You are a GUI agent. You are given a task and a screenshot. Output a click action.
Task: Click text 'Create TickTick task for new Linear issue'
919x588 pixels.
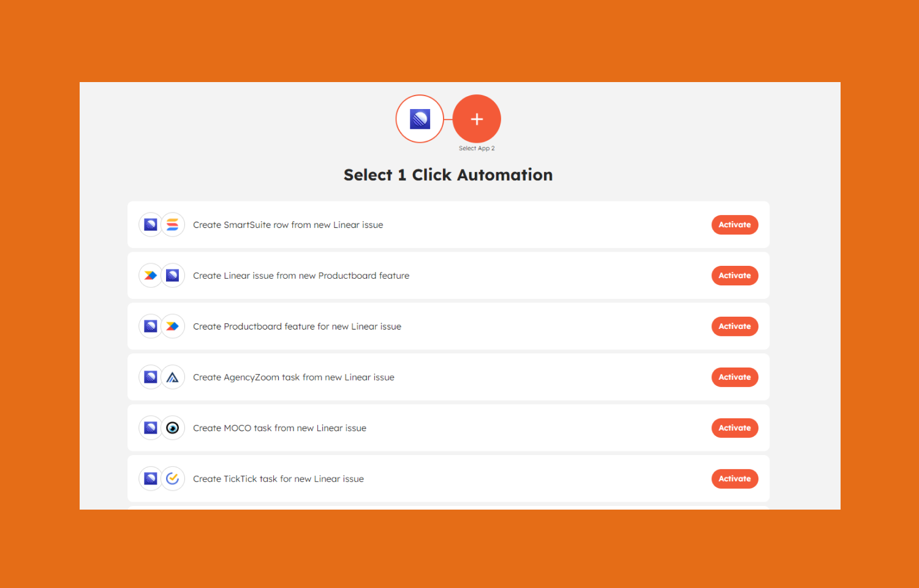278,479
